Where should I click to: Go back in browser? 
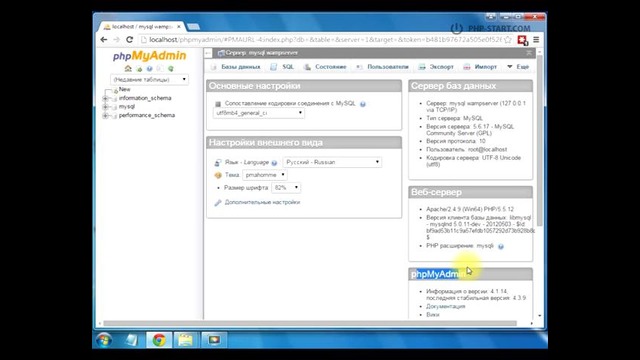pyautogui.click(x=104, y=40)
